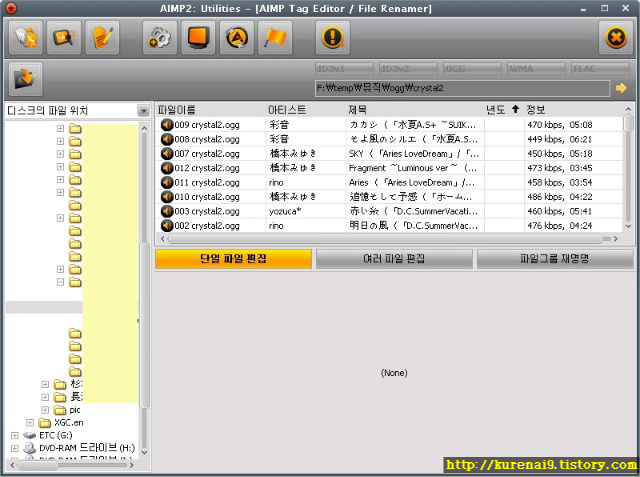Click speaker icon for 003 crystal2.ogg
This screenshot has height=477, width=640.
coord(167,211)
